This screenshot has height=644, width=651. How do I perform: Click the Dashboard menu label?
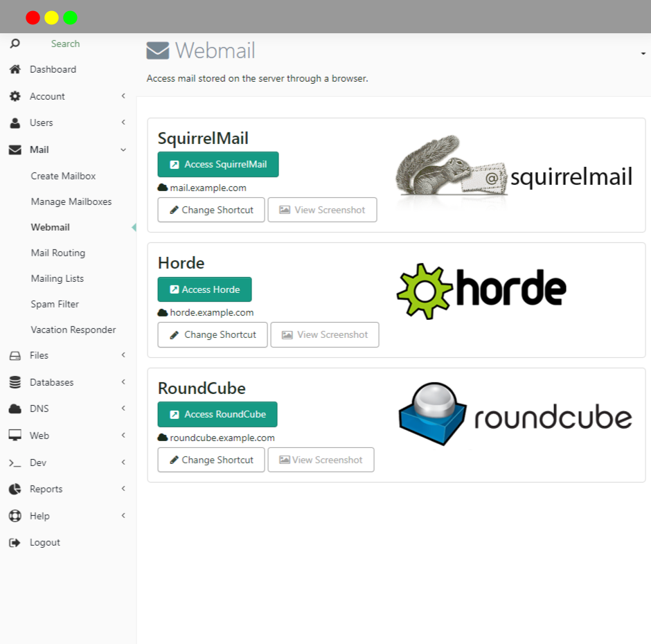click(53, 69)
